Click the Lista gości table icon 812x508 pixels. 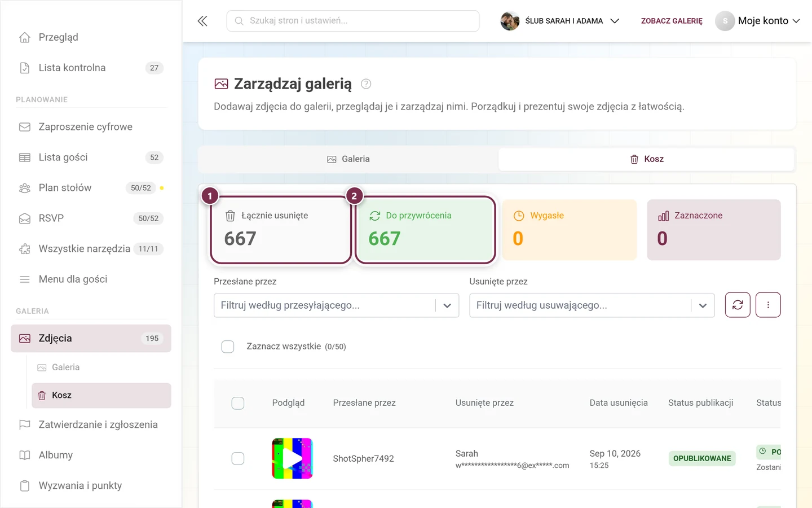coord(25,157)
